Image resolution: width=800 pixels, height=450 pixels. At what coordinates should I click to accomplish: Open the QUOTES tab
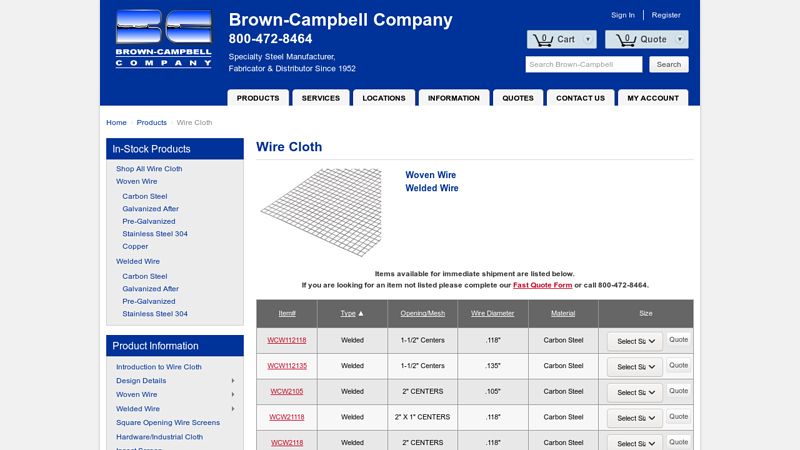pyautogui.click(x=518, y=98)
